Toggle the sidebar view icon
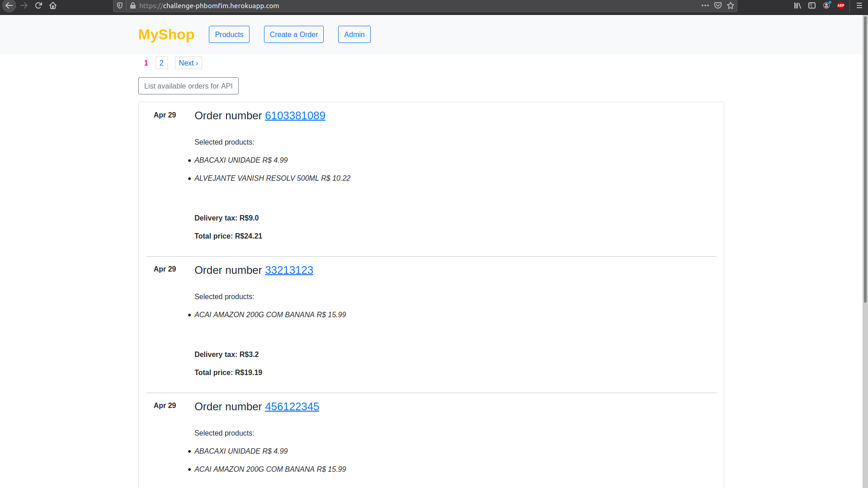868x488 pixels. pos(812,6)
